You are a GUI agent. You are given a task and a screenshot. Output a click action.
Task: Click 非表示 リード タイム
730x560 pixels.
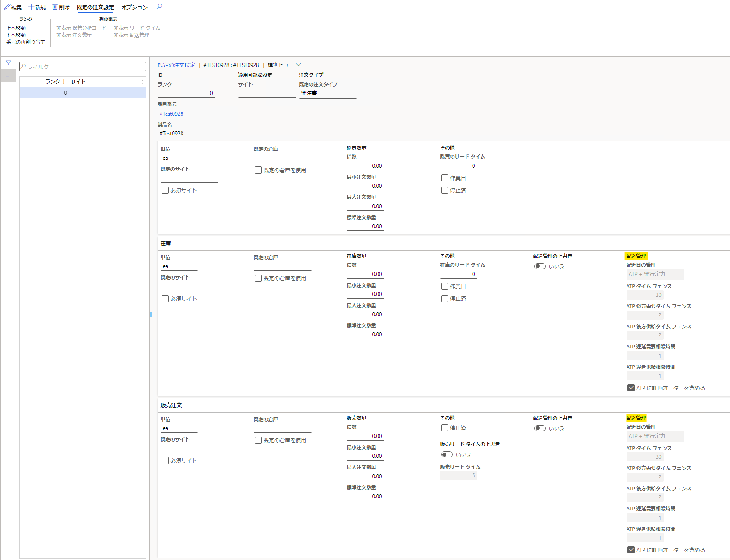[137, 28]
